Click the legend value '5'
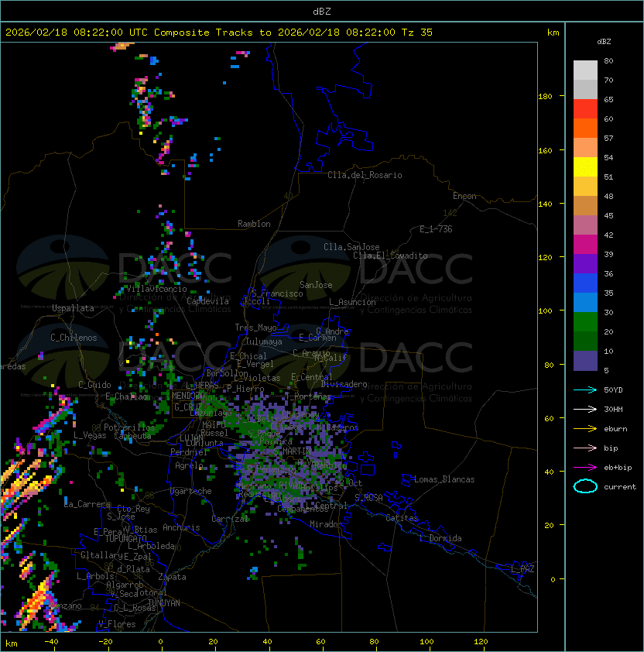This screenshot has width=644, height=652. pos(606,370)
